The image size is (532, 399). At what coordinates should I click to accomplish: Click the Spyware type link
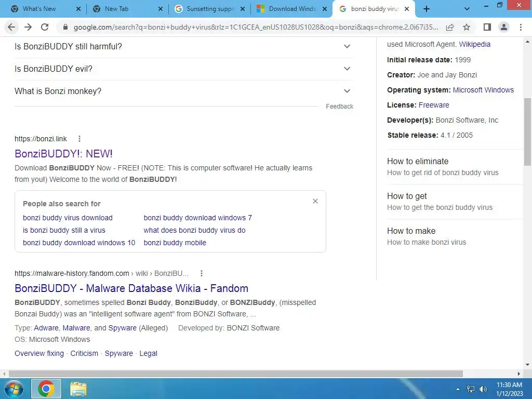[122, 328]
